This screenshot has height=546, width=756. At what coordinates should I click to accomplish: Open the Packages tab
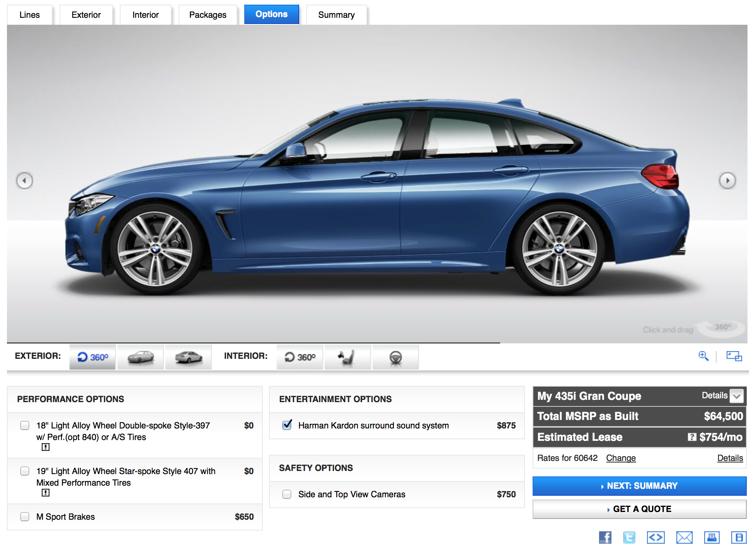pos(208,15)
